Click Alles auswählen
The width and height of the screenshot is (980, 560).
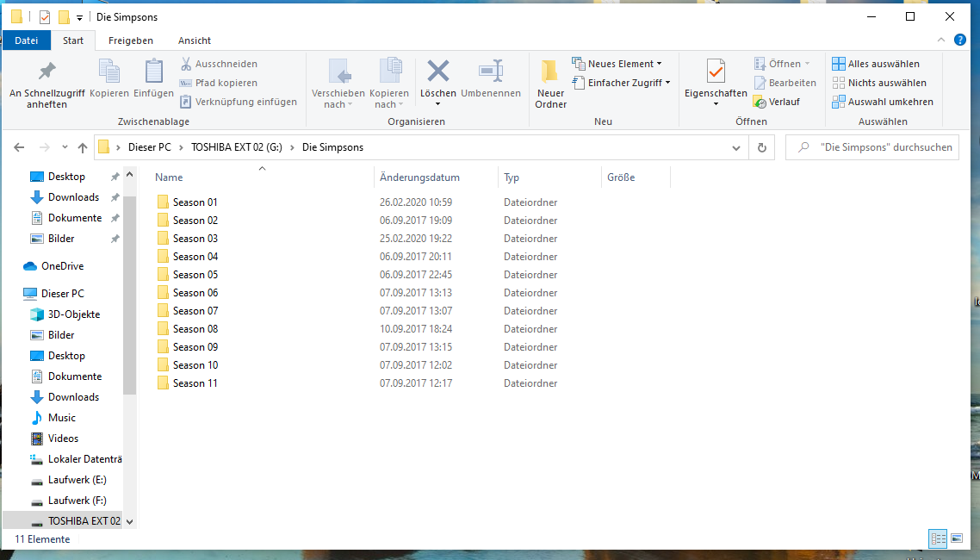click(x=876, y=64)
